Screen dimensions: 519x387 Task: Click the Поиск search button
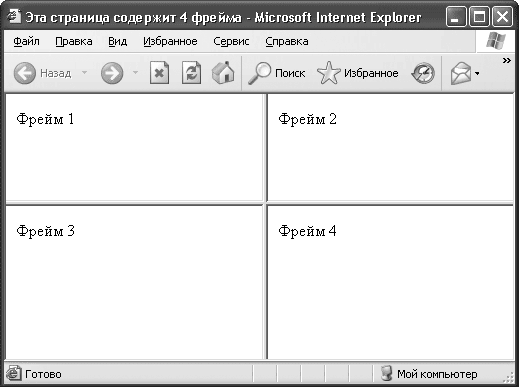tap(277, 73)
